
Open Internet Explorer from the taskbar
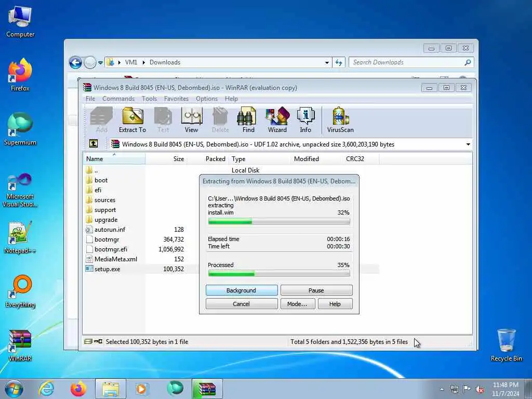tap(46, 389)
